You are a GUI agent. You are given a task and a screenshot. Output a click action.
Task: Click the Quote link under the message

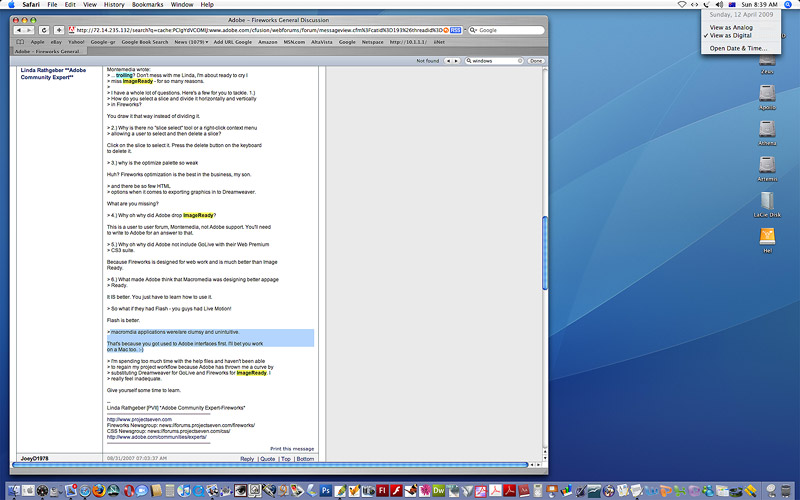(x=268, y=459)
